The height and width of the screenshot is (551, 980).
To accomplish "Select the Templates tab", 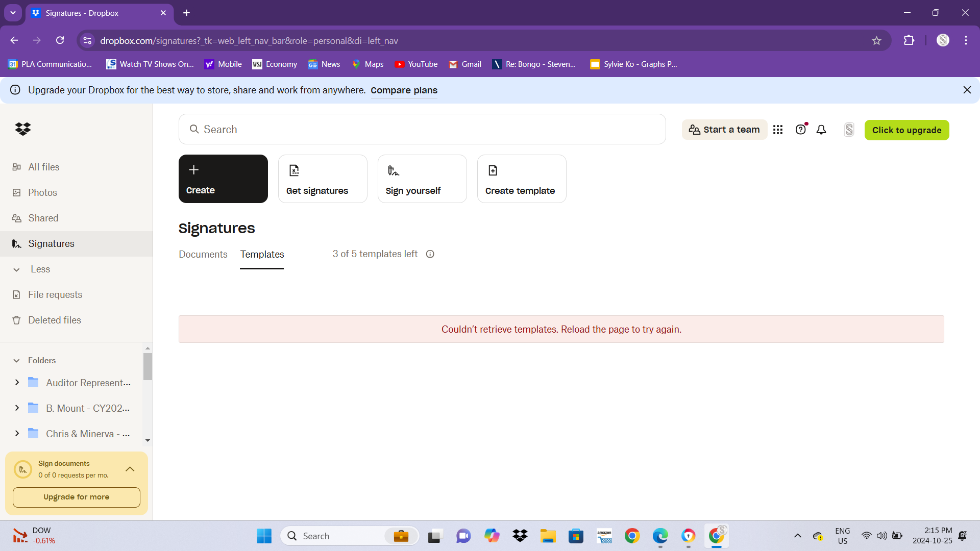I will [x=262, y=254].
